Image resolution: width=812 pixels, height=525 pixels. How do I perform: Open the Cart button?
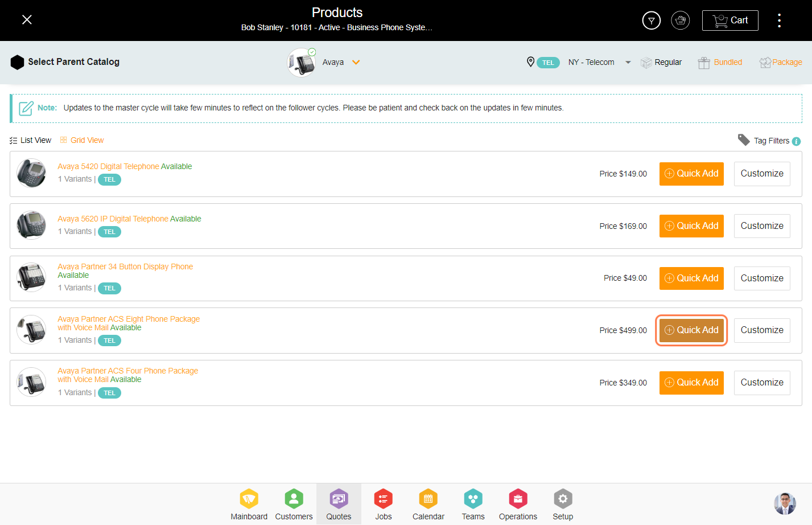[x=730, y=20]
